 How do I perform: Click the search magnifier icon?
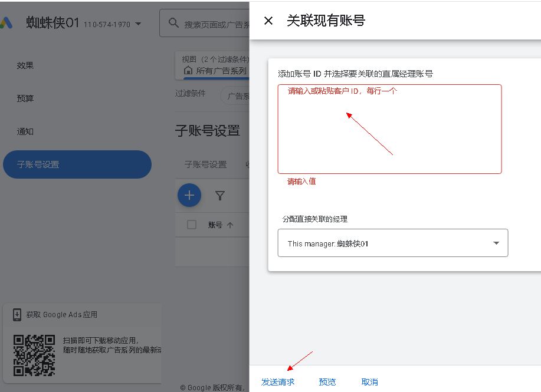coord(173,24)
